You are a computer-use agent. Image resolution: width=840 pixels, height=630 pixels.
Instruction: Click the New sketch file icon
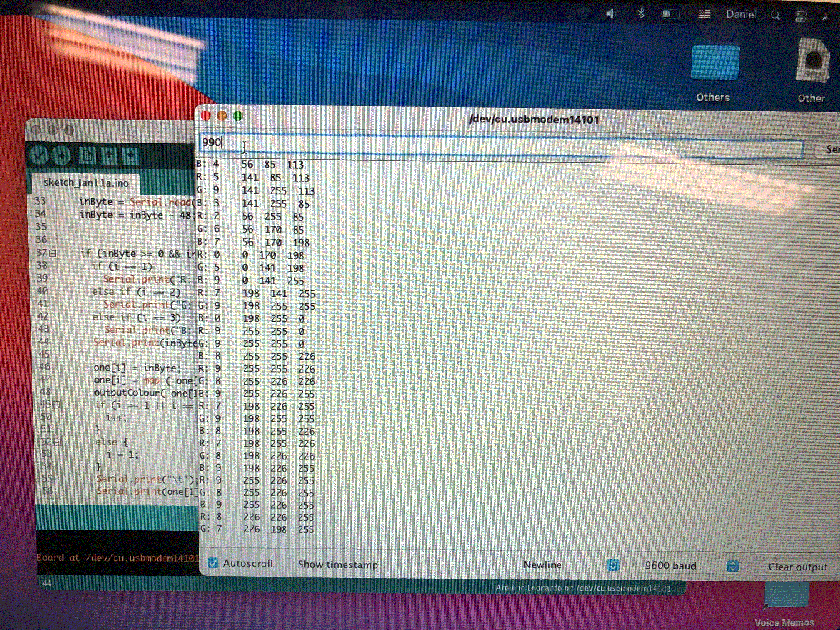pos(87,156)
